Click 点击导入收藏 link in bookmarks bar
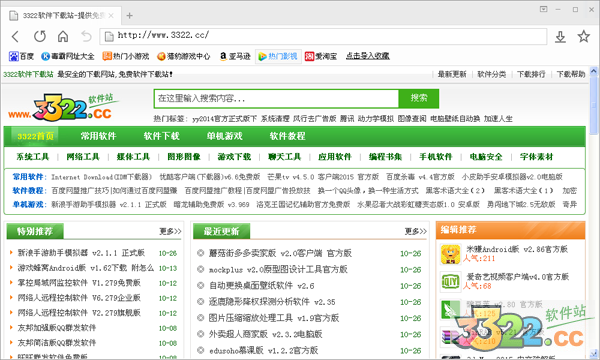Screen dimensions: 600x360 pyautogui.click(x=367, y=56)
